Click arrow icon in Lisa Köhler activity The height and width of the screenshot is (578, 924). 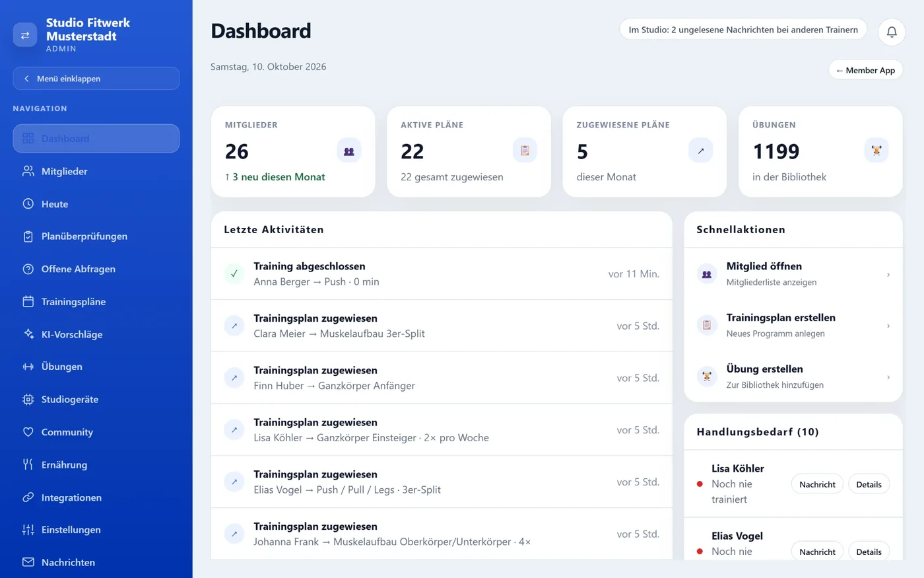pos(234,430)
